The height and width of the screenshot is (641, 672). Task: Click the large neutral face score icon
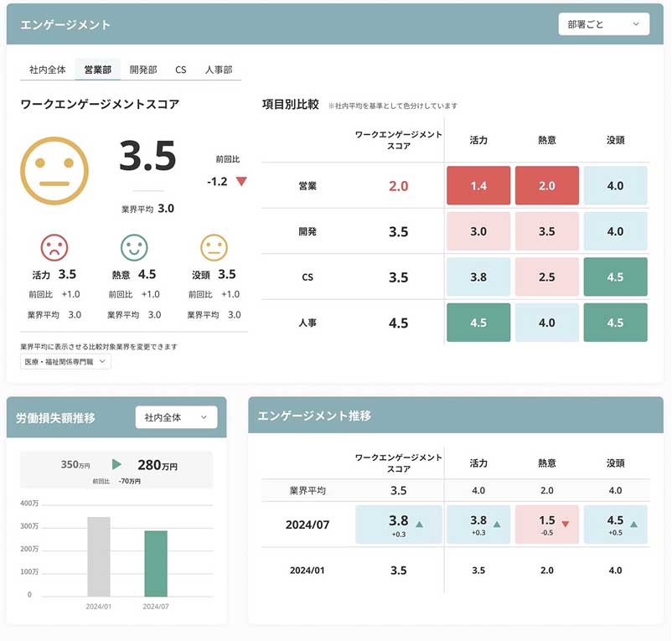54,170
